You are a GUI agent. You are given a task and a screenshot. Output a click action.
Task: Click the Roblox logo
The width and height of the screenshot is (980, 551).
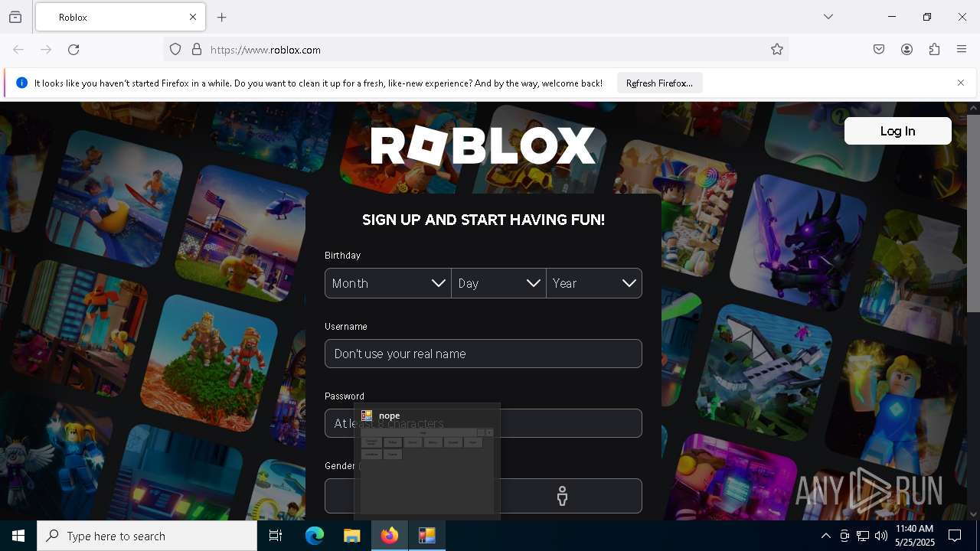click(483, 146)
